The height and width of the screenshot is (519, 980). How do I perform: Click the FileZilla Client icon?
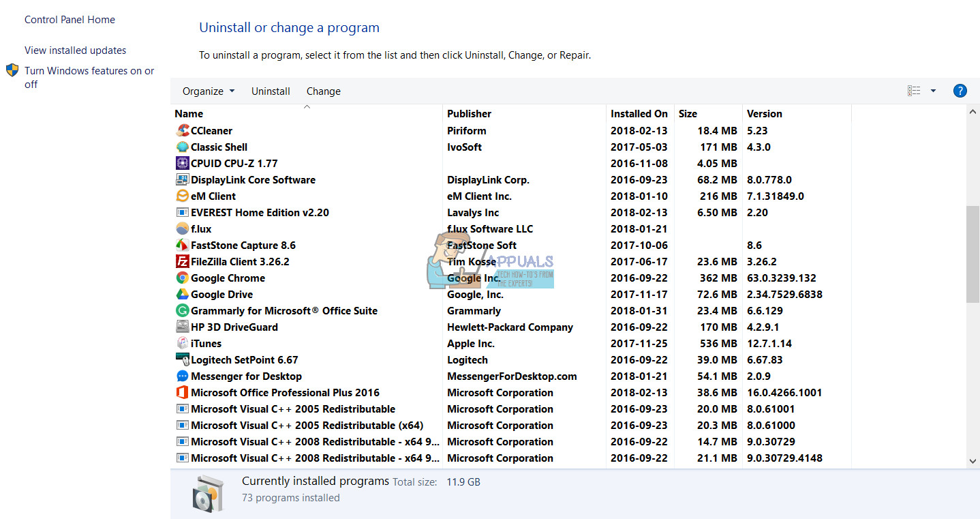coord(182,261)
